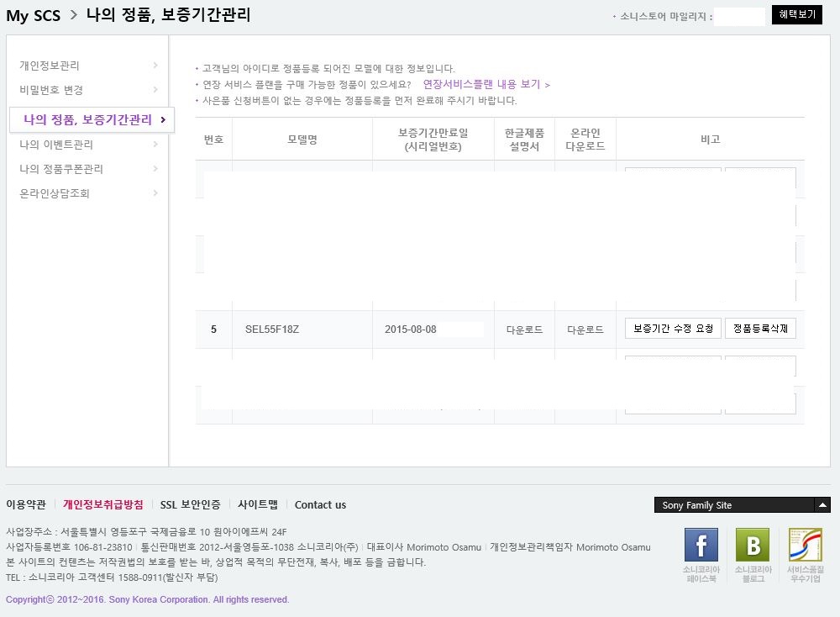This screenshot has width=840, height=617.
Task: Download the Korean manual for SEL55F18Z
Action: (524, 330)
